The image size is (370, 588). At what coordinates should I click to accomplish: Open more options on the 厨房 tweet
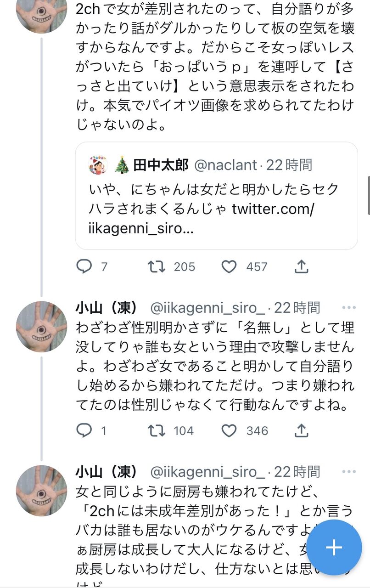[x=349, y=471]
